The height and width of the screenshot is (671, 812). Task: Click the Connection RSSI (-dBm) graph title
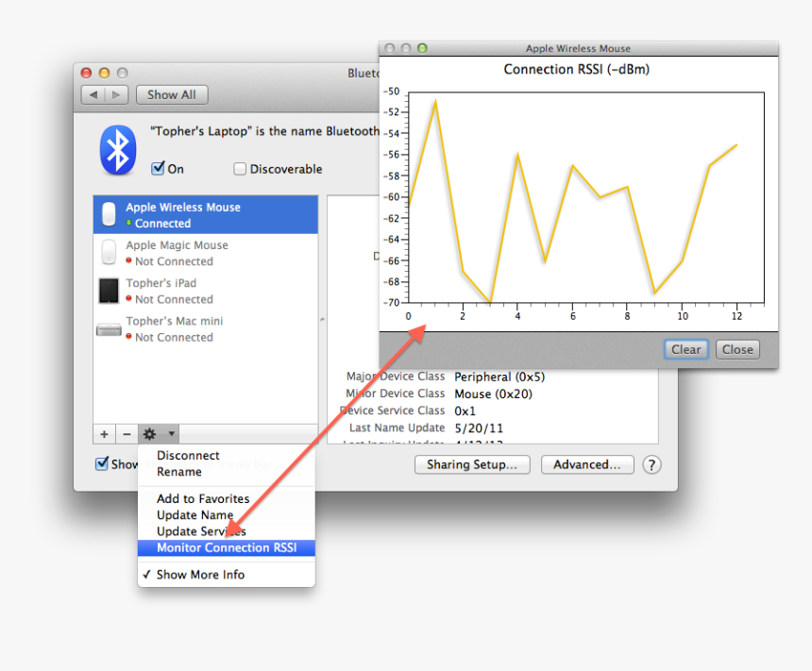[576, 70]
